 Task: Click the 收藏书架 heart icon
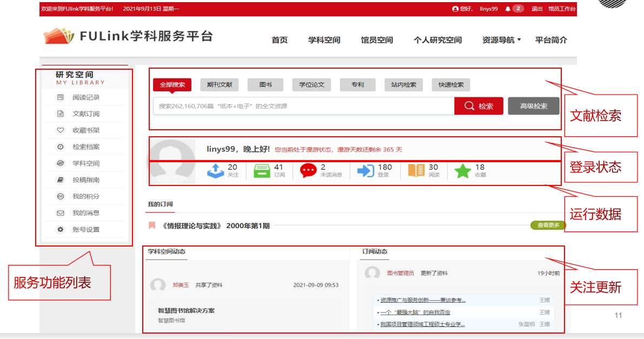coord(61,130)
